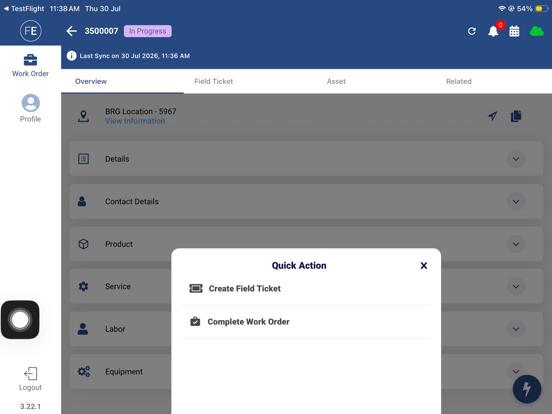Tap the In Progress status badge
This screenshot has width=552, height=414.
pyautogui.click(x=148, y=31)
